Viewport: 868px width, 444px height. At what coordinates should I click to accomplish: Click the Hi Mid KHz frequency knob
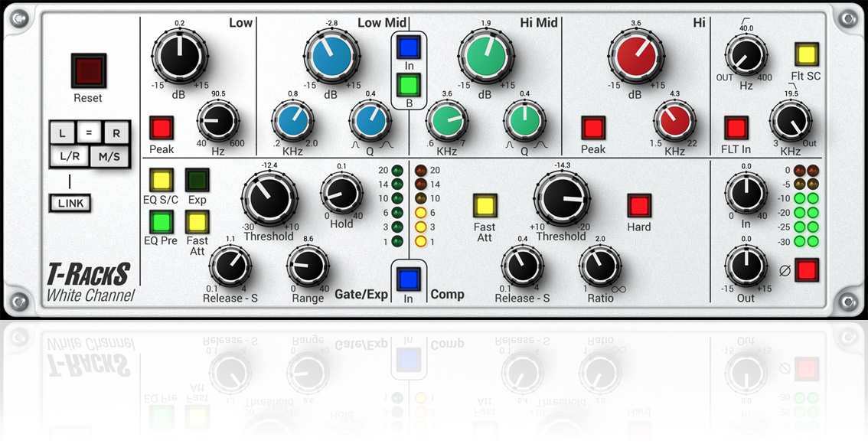(447, 121)
